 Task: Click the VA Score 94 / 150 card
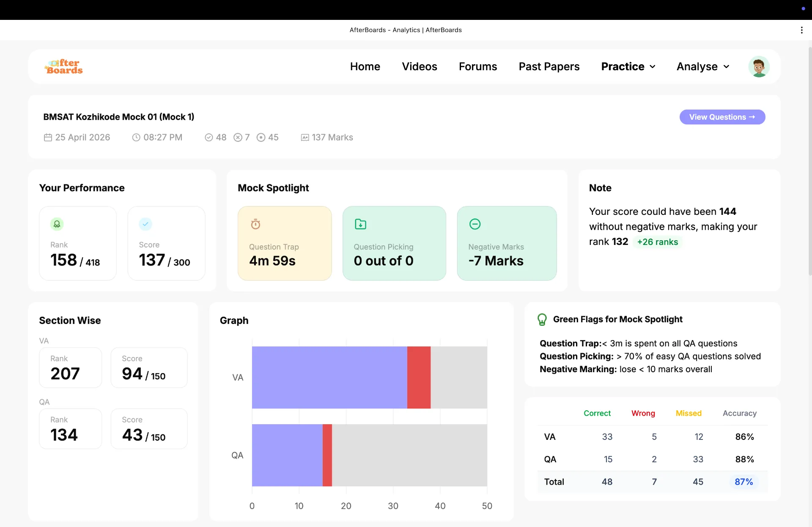tap(149, 368)
